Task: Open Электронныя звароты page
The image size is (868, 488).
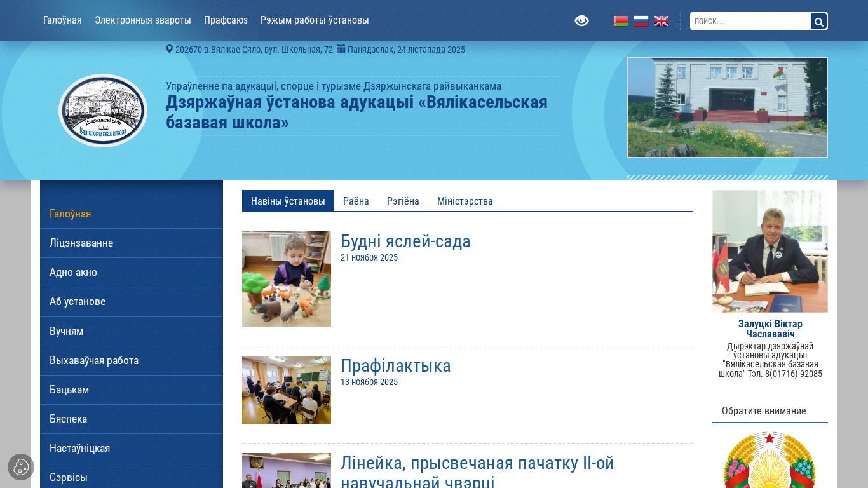Action: pyautogui.click(x=143, y=20)
